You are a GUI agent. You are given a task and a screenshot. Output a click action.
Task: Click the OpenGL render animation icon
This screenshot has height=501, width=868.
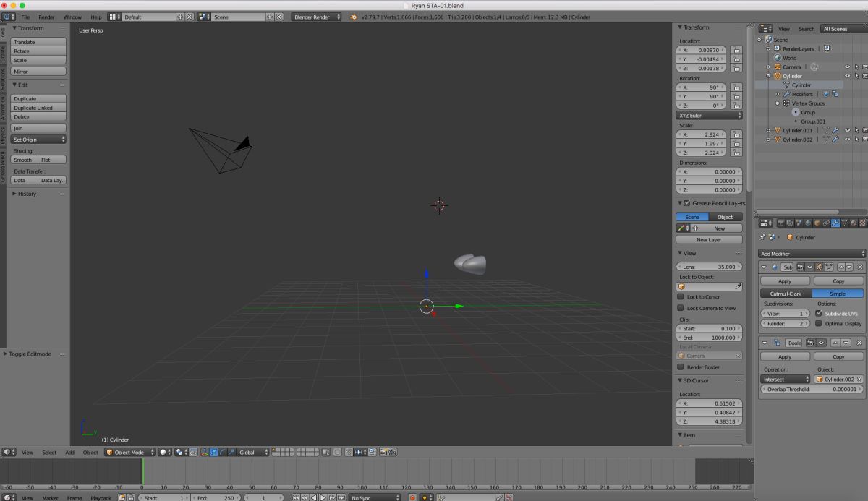(393, 452)
